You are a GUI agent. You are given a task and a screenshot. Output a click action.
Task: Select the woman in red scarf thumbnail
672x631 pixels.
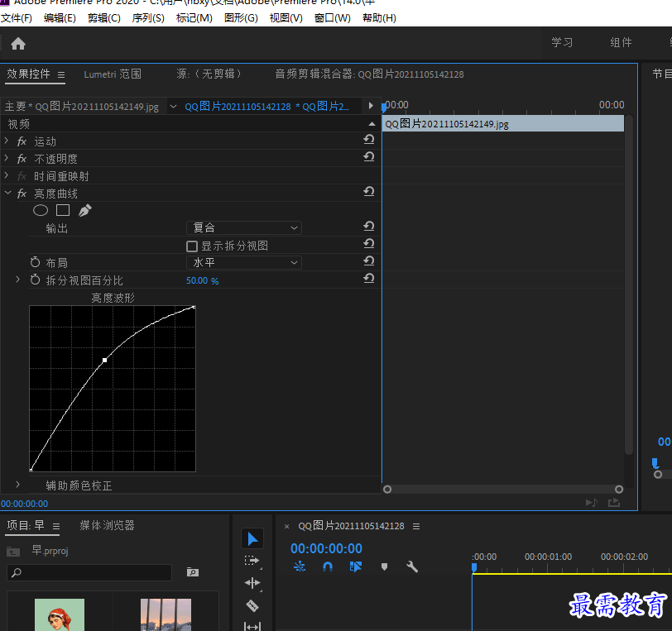(60, 614)
